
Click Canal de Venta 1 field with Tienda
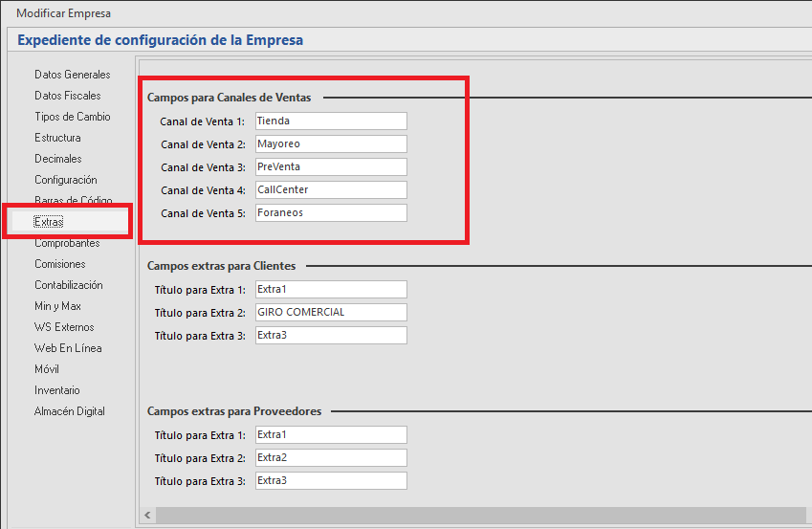(x=330, y=121)
